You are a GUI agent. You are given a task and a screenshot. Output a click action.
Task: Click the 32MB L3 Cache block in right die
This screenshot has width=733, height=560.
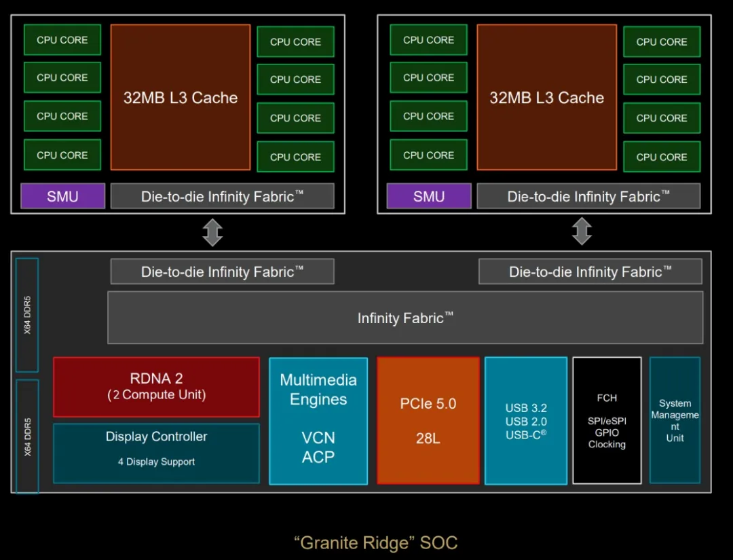[547, 97]
